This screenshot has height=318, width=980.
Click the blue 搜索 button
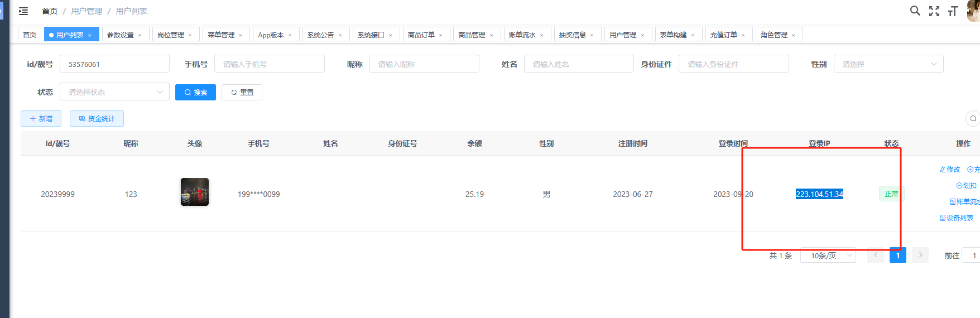click(x=195, y=92)
